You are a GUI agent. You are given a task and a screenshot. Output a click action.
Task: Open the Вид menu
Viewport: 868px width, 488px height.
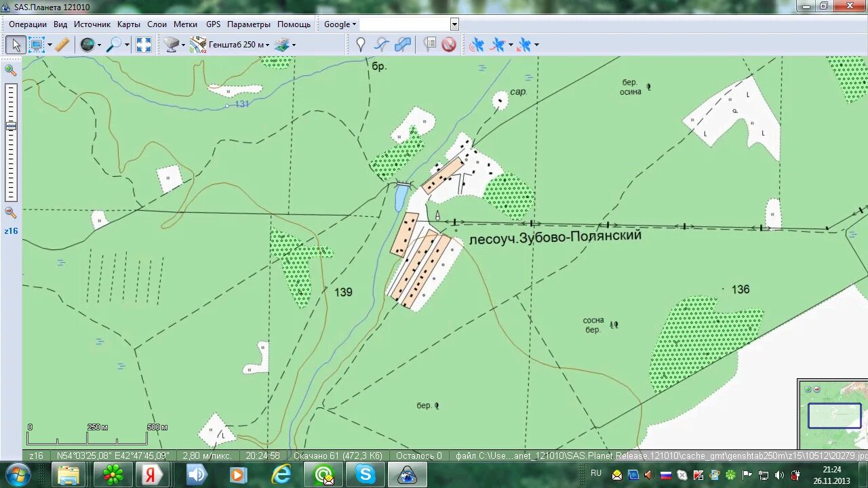(60, 24)
